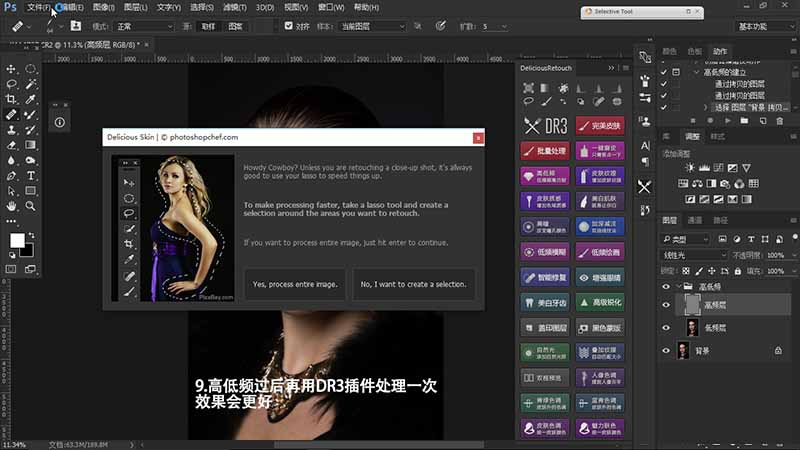This screenshot has width=800, height=450.
Task: Toggle the 对齐 checkbox in options bar
Action: 289,26
